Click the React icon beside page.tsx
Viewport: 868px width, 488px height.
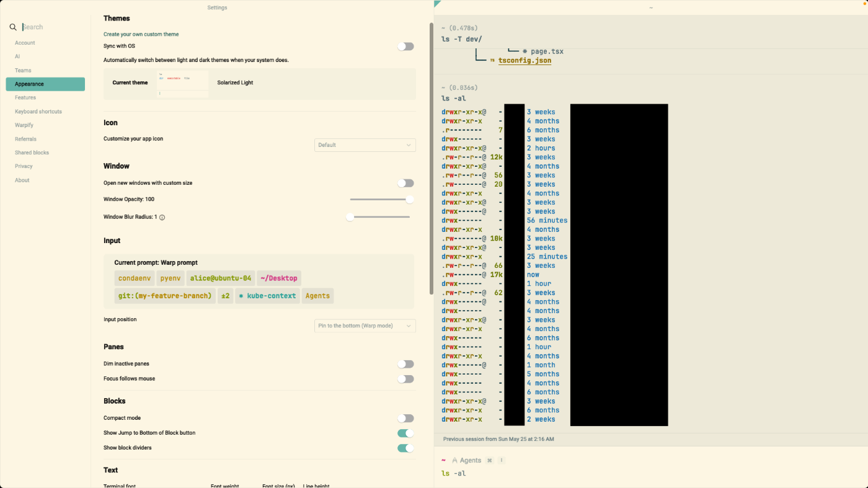pos(525,51)
